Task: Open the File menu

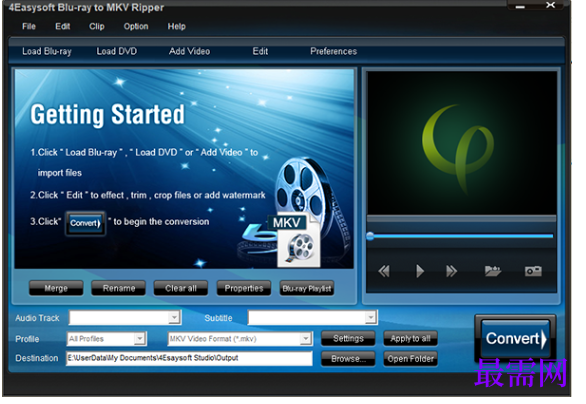Action: click(x=29, y=27)
